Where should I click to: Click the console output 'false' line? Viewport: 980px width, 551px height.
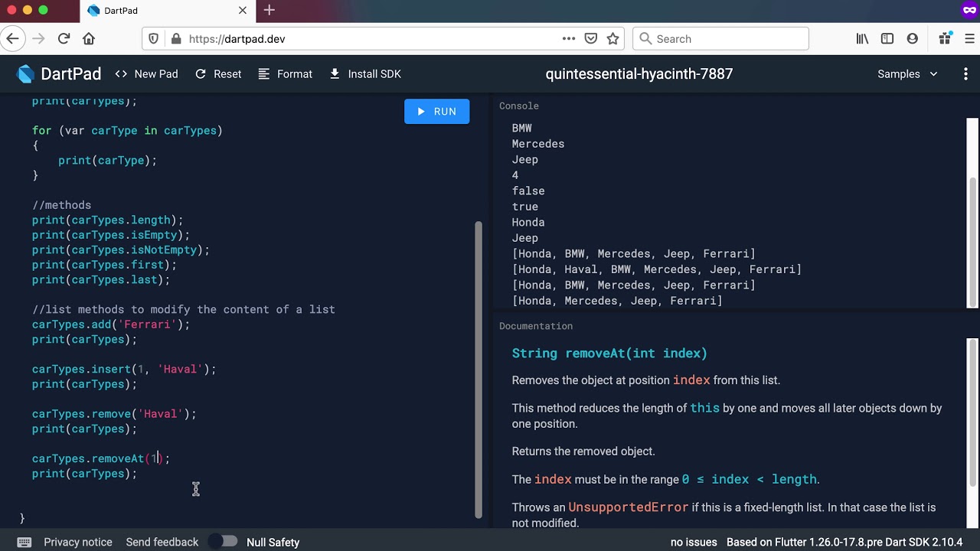528,191
